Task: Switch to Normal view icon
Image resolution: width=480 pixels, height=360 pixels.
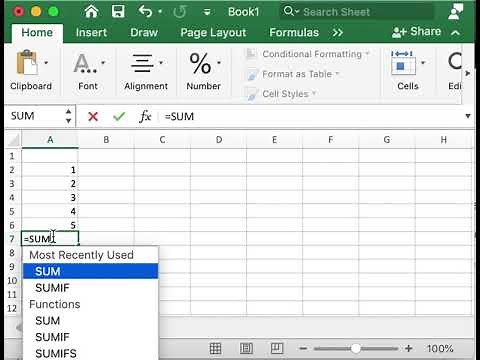Action: coord(215,349)
